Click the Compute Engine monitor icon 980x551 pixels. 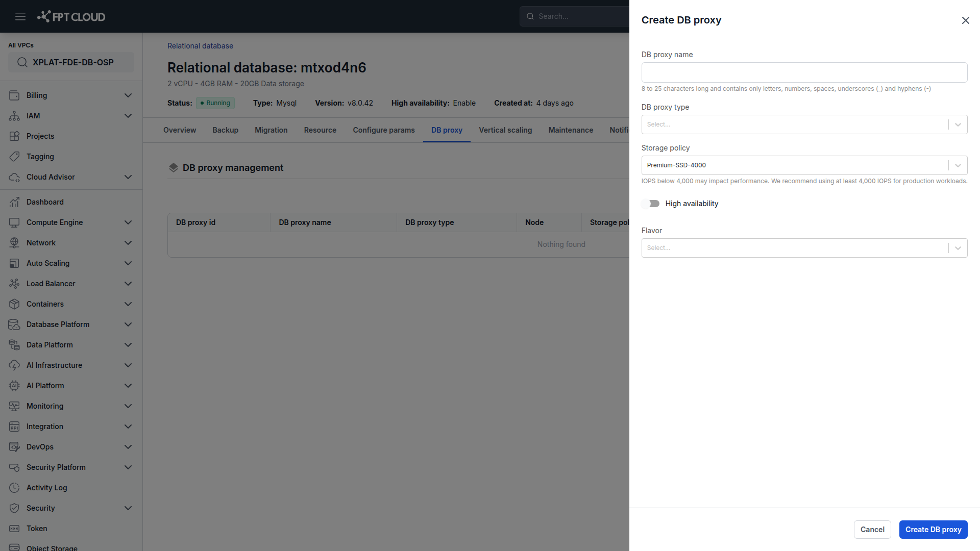[14, 222]
